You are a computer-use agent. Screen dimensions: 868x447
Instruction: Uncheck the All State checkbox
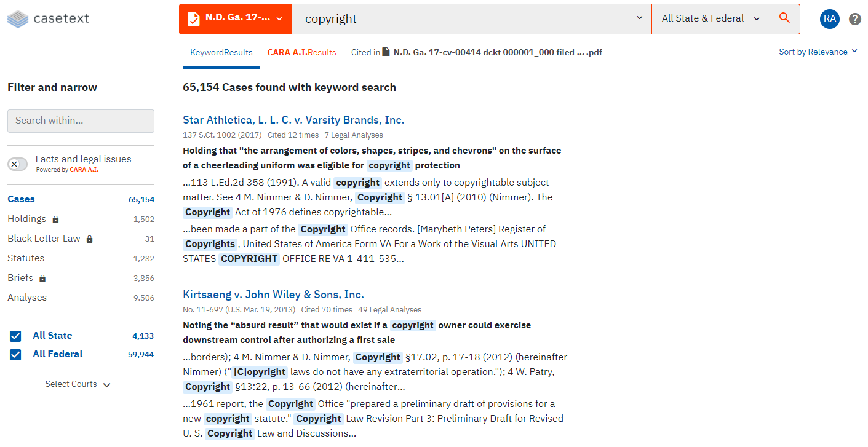[15, 336]
